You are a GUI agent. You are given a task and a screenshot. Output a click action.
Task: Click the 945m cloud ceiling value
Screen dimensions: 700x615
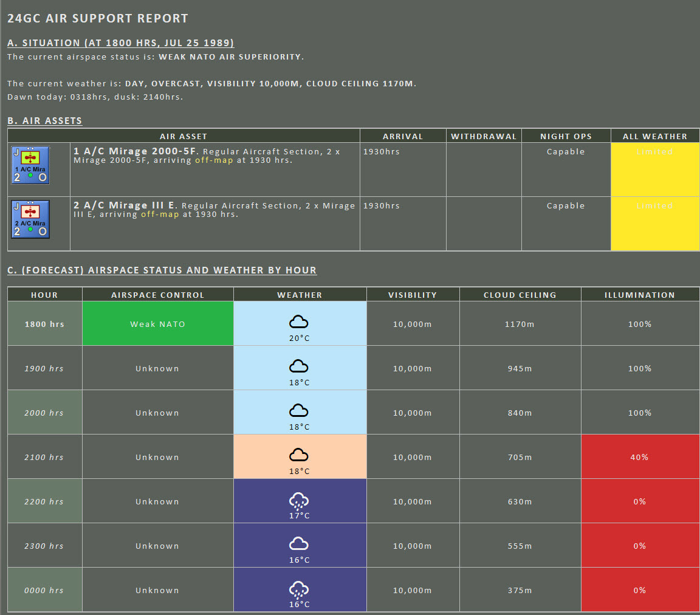click(x=520, y=368)
